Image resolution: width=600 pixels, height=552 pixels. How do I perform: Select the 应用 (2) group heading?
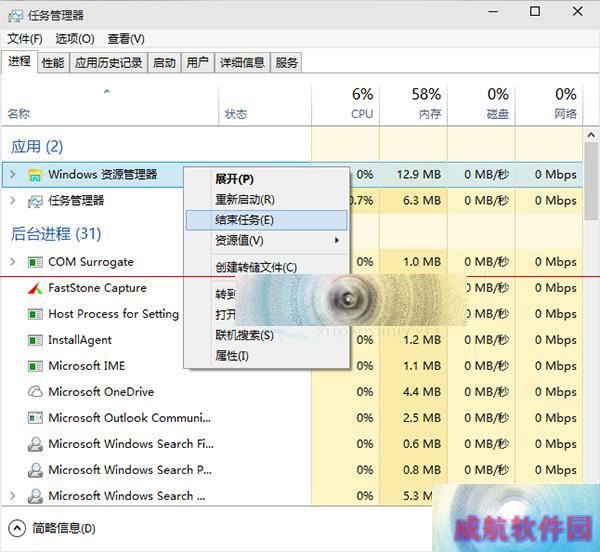[x=37, y=147]
